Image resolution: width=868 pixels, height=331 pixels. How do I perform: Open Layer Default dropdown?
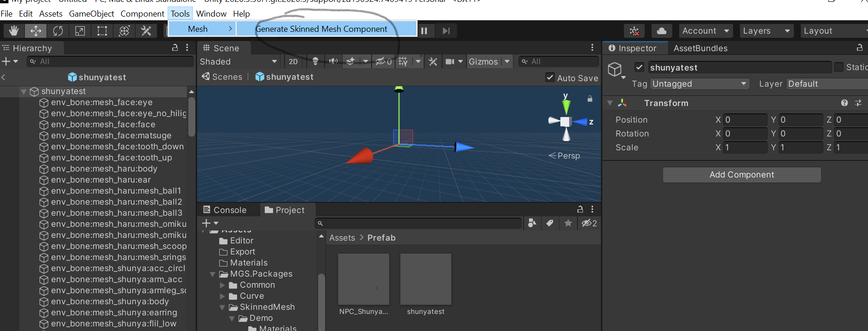827,84
